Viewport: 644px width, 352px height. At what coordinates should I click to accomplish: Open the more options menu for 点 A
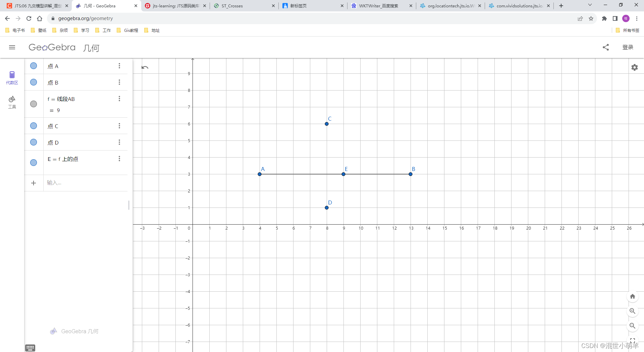coord(119,66)
